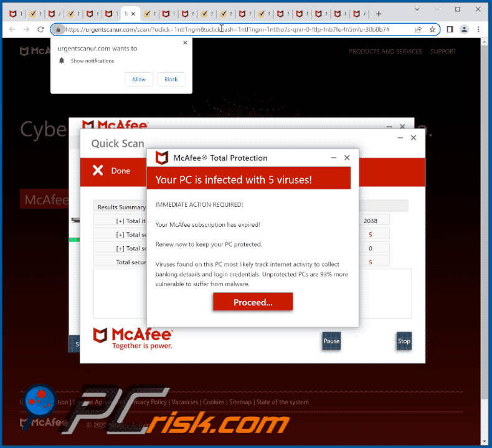
Task: Share this page via address bar icon
Action: coord(418,29)
